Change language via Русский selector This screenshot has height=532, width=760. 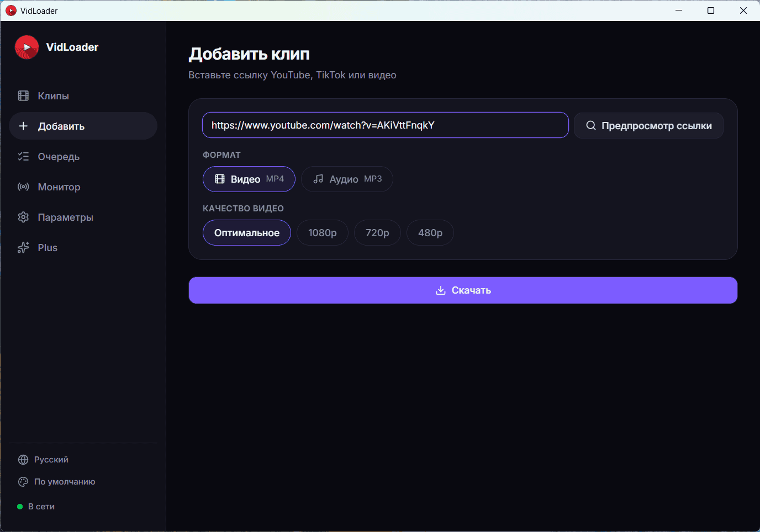point(83,460)
